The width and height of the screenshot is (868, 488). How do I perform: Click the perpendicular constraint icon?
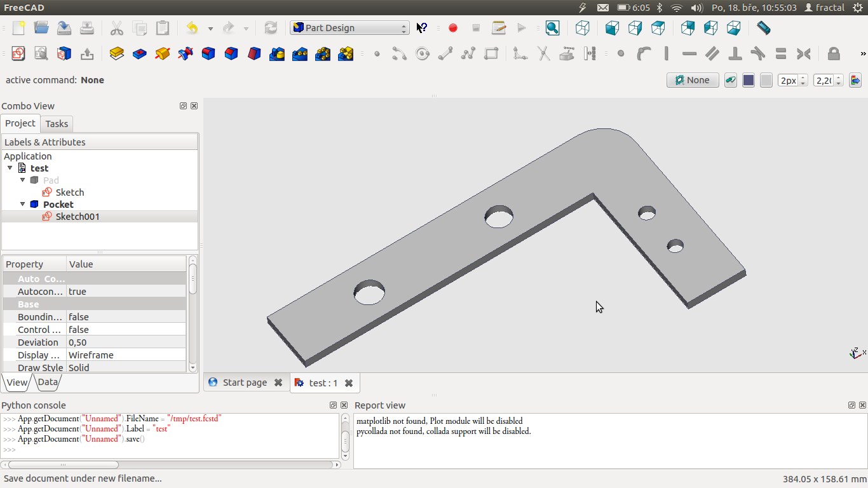[x=735, y=54]
